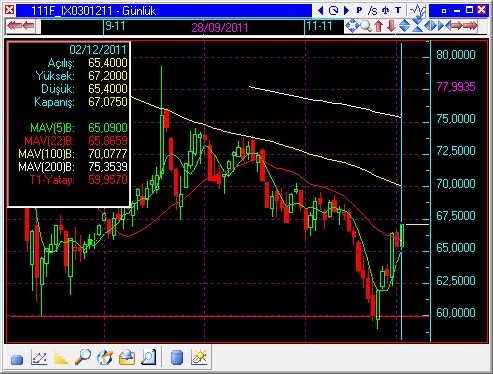
Task: Click the yellow staircase icon
Action: coord(61,357)
